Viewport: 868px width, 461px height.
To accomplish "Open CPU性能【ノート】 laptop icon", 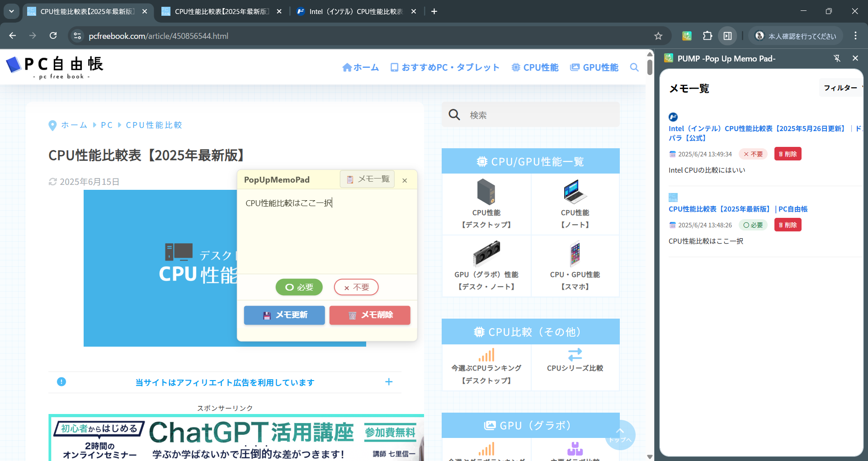I will pyautogui.click(x=575, y=192).
